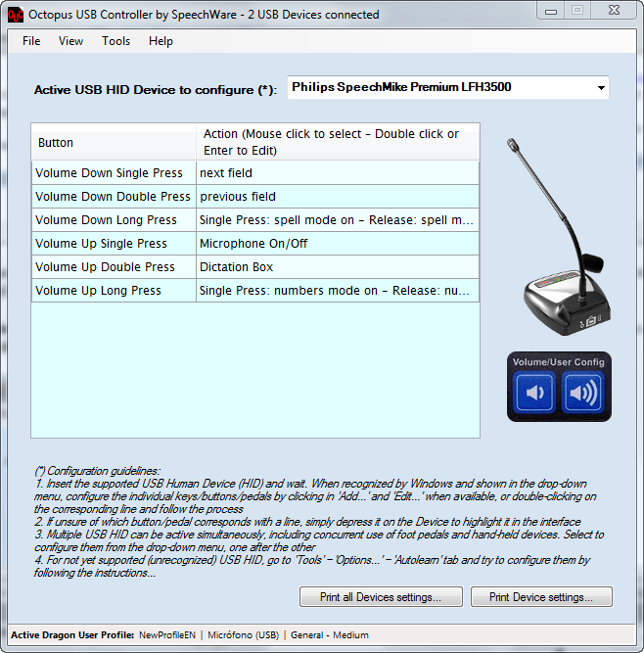The image size is (644, 653).
Task: Click Print Device settings button
Action: (541, 597)
